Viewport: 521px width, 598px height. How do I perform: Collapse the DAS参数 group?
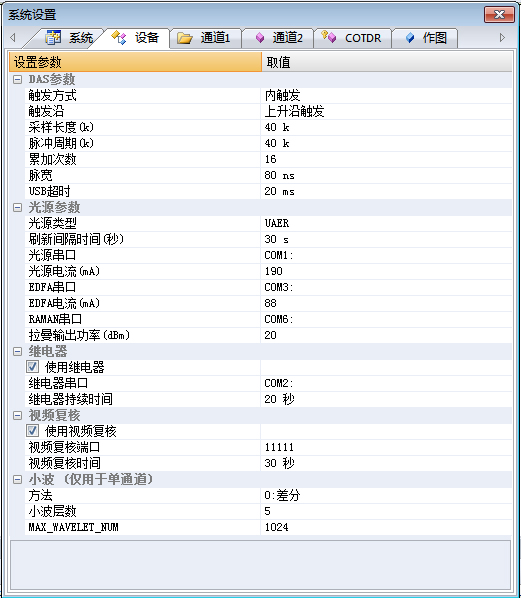coord(18,79)
